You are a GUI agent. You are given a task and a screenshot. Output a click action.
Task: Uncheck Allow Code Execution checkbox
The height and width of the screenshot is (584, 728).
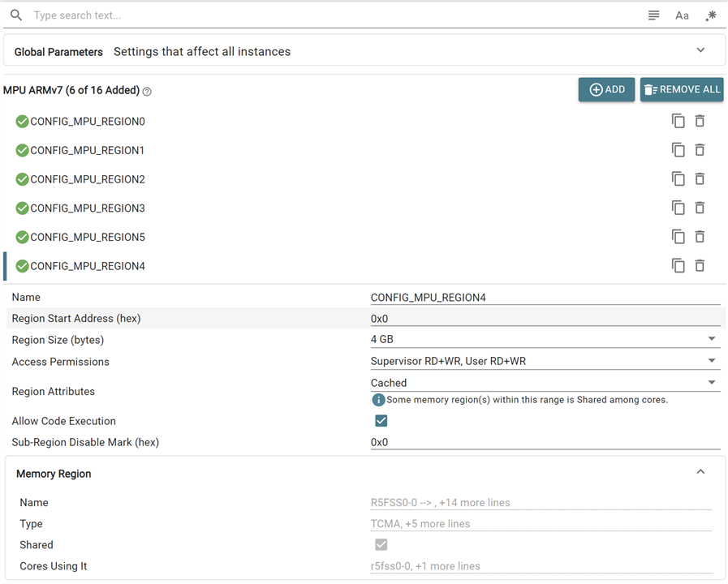(x=381, y=421)
